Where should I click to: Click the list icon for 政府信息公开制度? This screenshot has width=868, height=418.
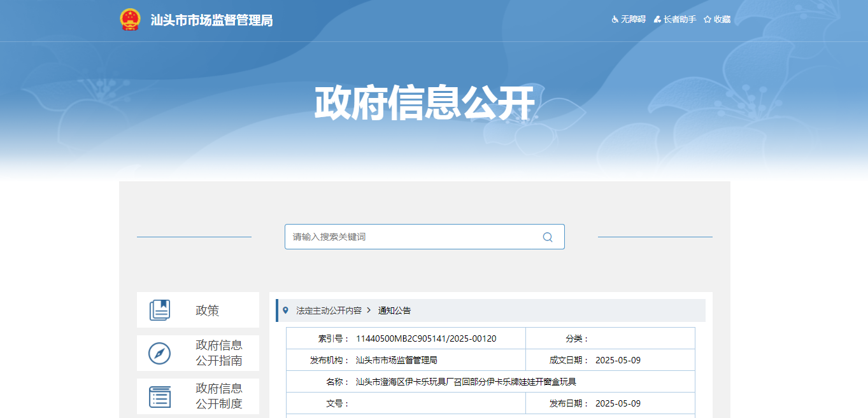[x=160, y=396]
